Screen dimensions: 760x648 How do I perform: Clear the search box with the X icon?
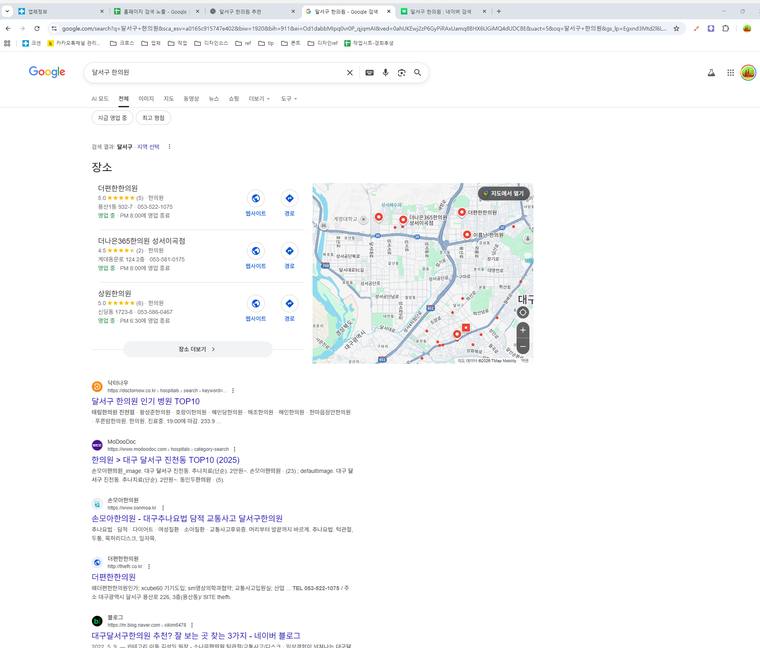pyautogui.click(x=349, y=73)
